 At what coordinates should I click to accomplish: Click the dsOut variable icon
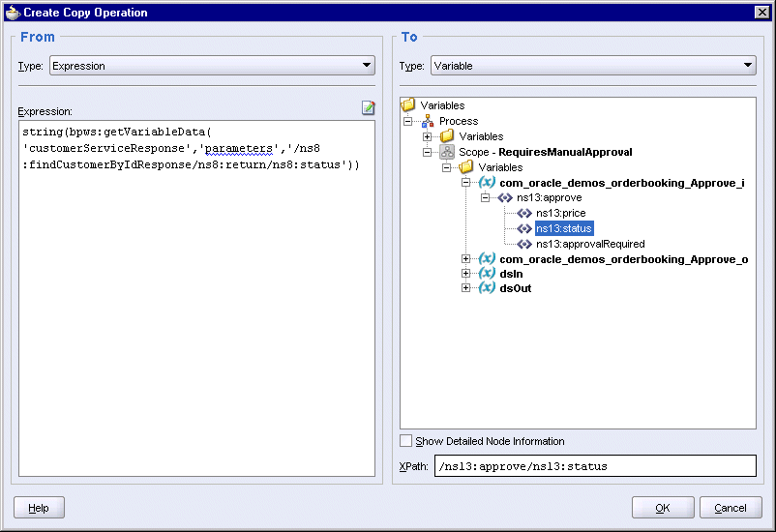pyautogui.click(x=487, y=287)
